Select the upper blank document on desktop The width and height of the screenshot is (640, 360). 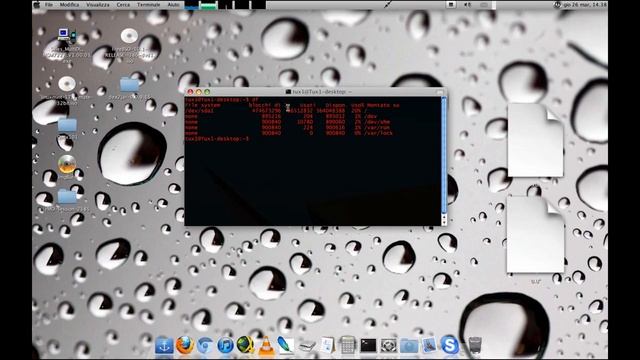535,140
